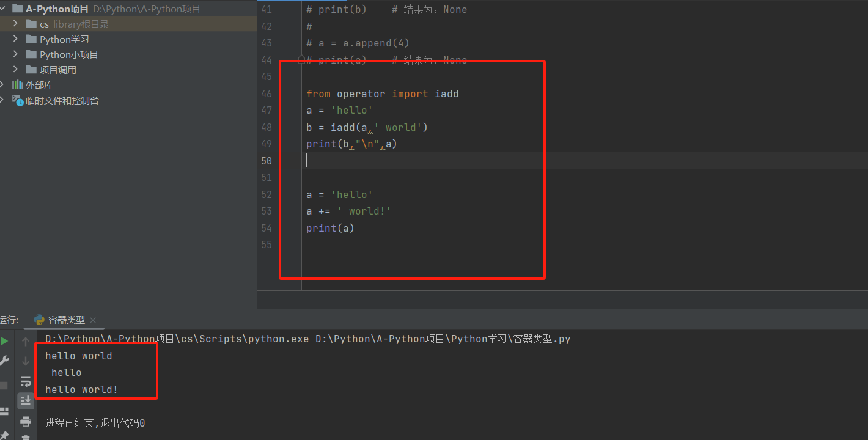
Task: Click the green Rerun button
Action: (x=4, y=341)
